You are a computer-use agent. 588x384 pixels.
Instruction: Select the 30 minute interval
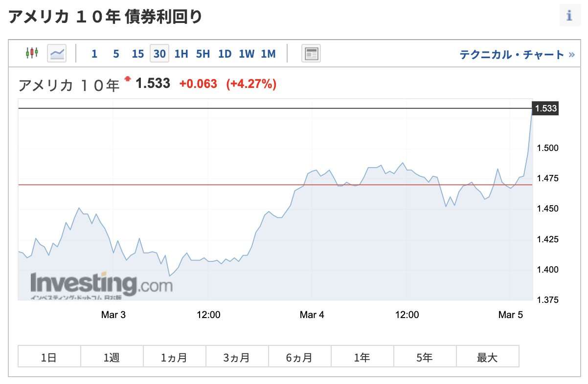159,53
